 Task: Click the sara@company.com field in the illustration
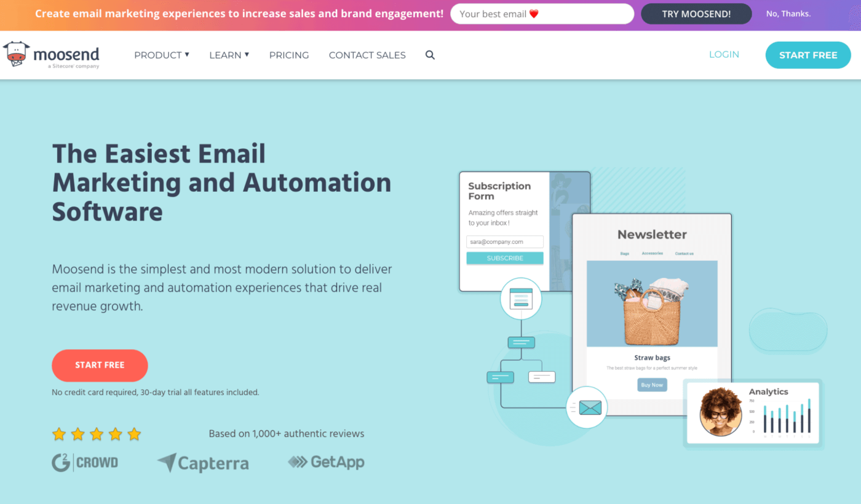[x=505, y=242]
